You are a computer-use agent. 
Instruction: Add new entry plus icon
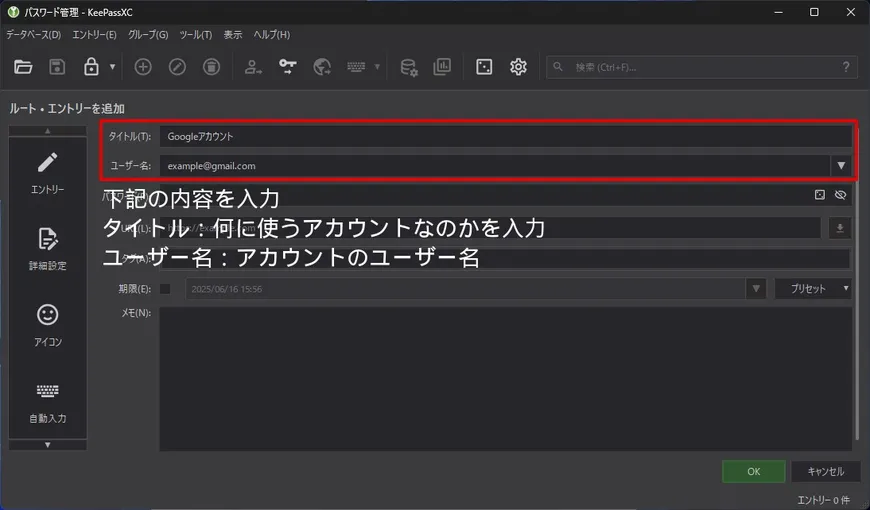tap(143, 67)
